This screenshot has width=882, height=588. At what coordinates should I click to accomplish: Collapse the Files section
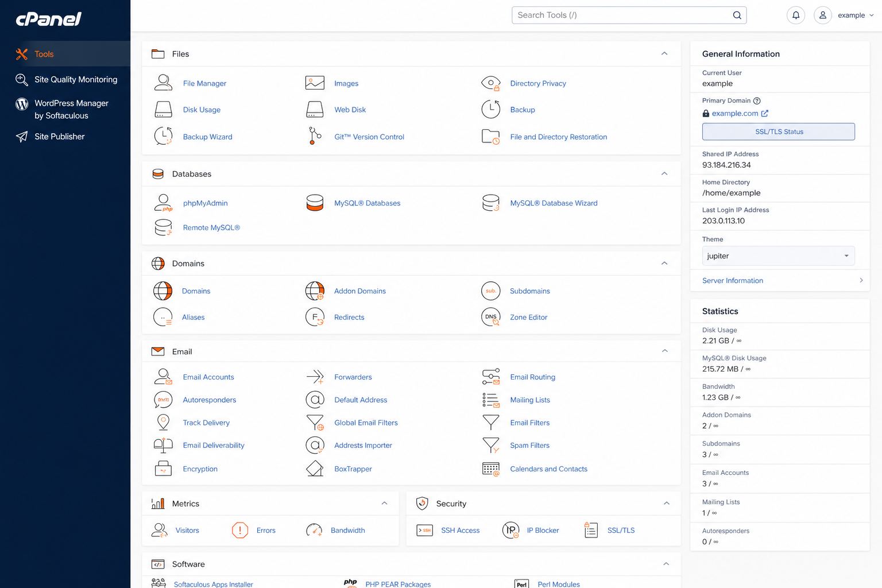click(664, 53)
